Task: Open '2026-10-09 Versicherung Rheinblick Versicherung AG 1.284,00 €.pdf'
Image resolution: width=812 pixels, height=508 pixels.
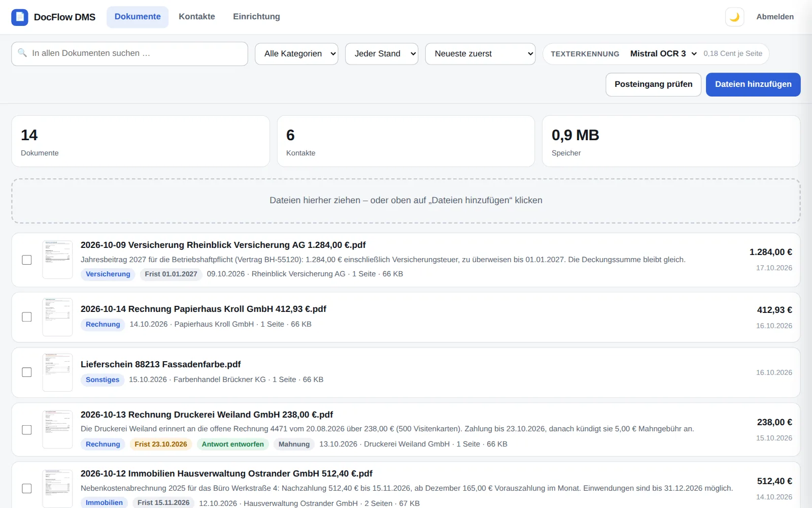Action: [x=223, y=245]
